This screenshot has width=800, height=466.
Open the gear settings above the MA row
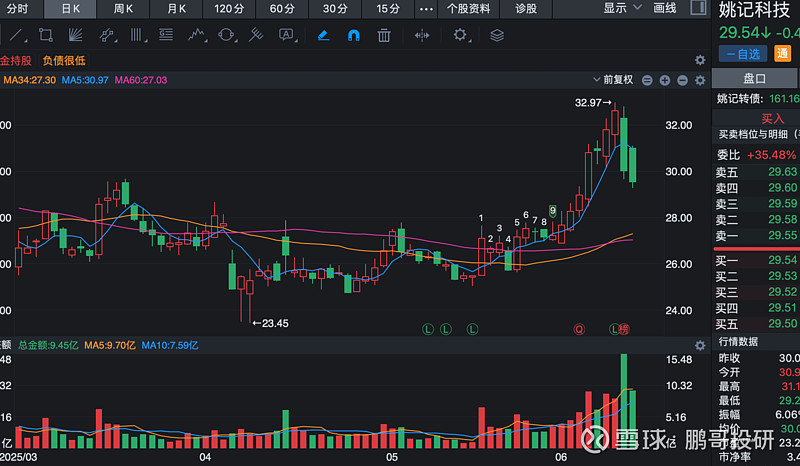(700, 60)
